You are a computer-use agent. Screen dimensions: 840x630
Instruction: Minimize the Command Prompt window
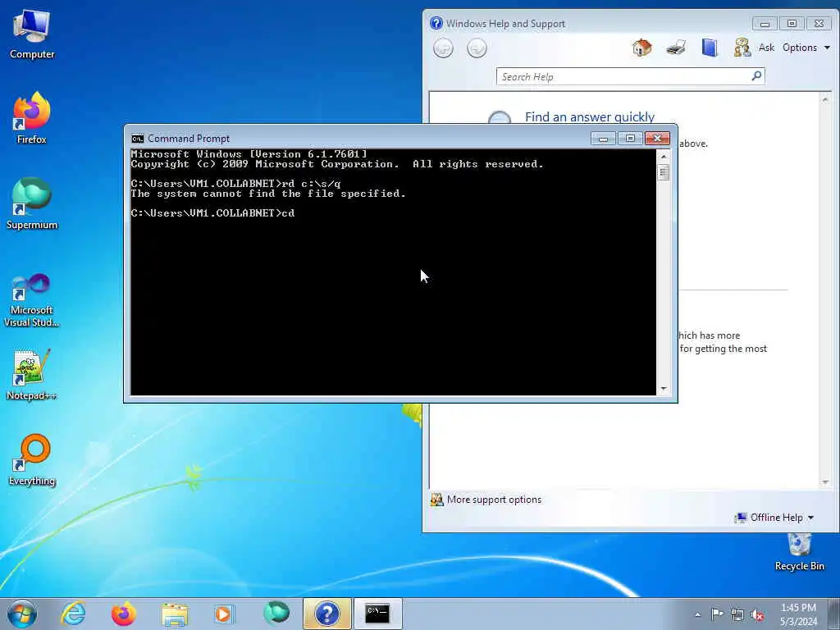(x=603, y=139)
